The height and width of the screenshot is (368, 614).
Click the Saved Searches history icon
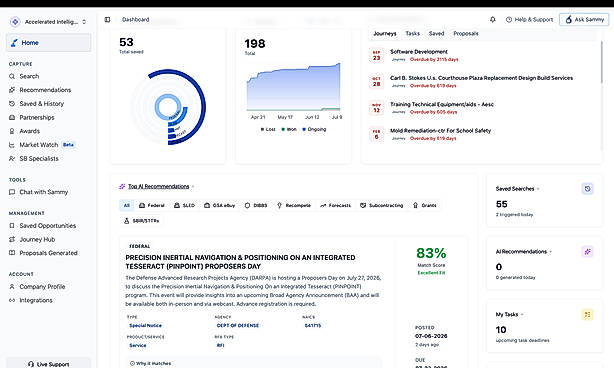pos(587,189)
